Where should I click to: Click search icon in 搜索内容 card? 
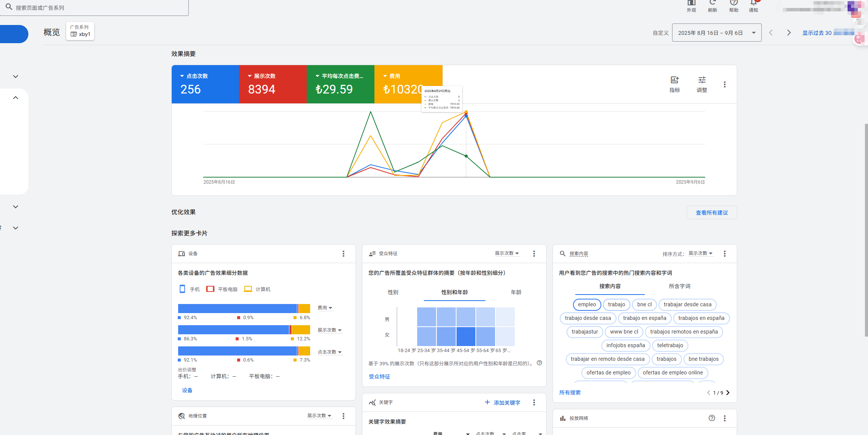click(562, 254)
